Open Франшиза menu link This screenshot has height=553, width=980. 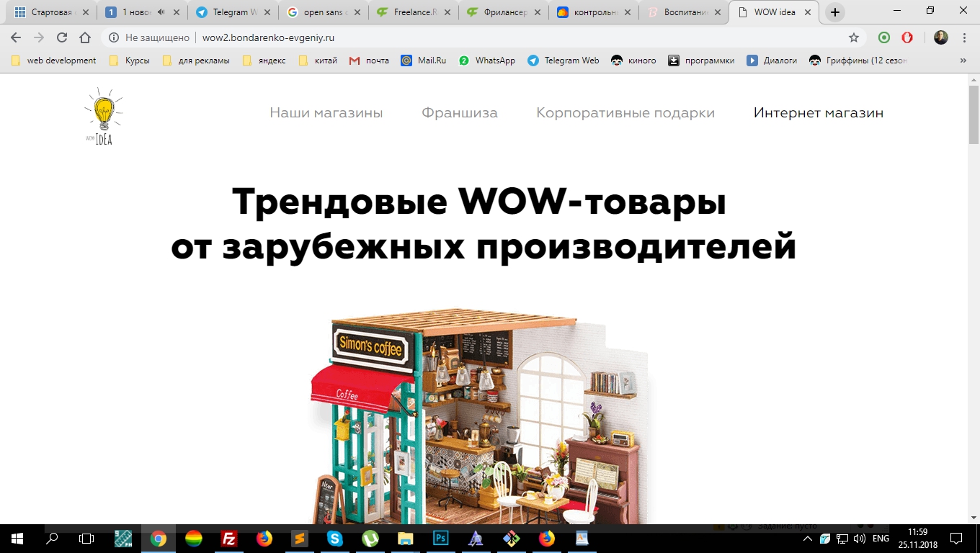tap(460, 113)
